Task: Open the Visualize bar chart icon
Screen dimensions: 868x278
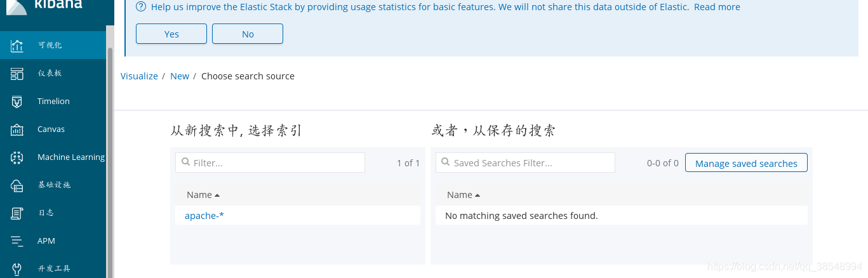Action: click(x=17, y=46)
